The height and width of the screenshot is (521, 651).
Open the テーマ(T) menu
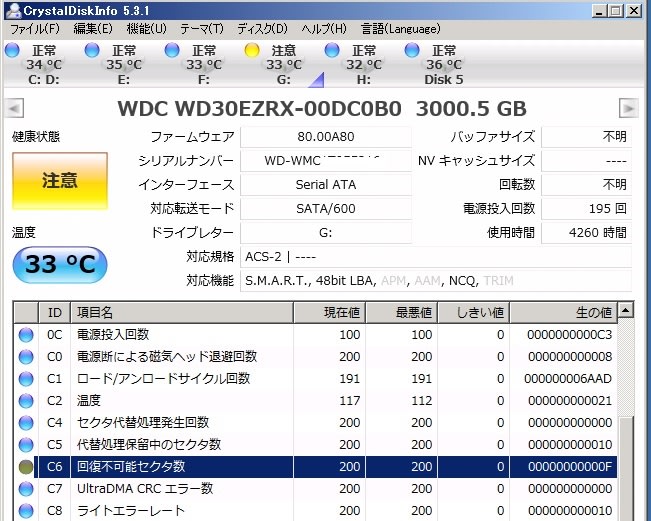coord(201,29)
